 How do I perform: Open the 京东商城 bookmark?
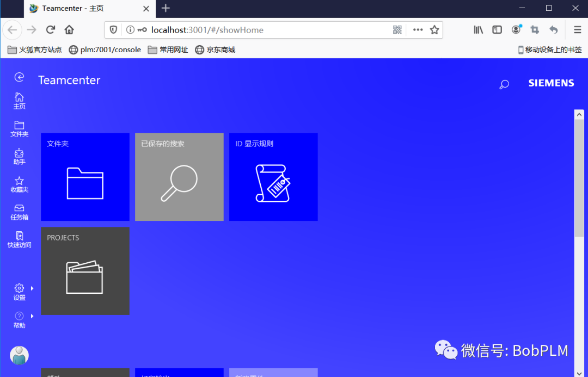click(215, 50)
